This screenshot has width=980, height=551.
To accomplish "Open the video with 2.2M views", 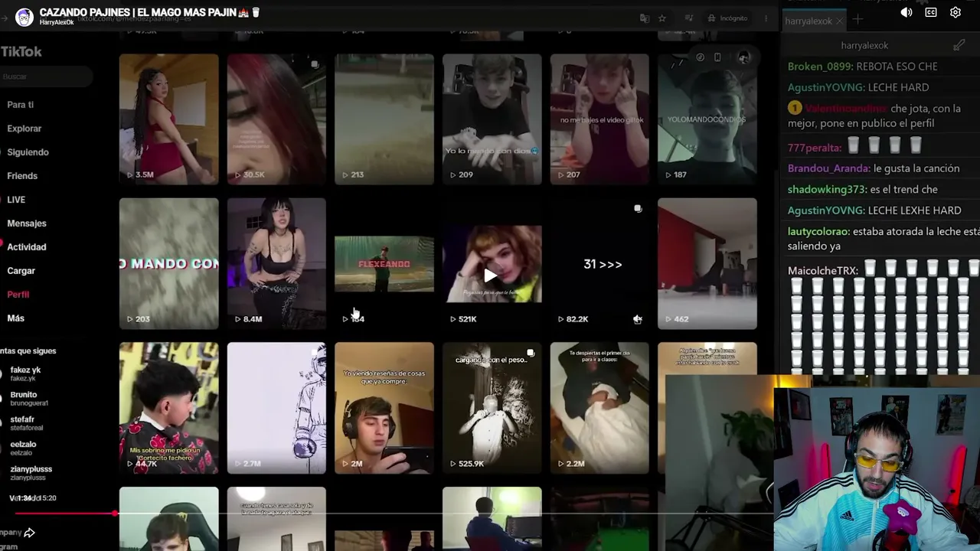I will (599, 408).
